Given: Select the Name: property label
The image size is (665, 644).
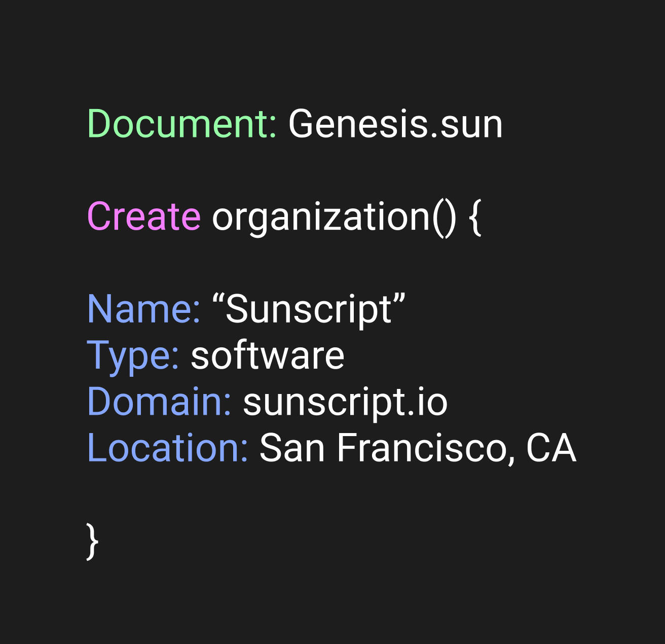Looking at the screenshot, I should click(144, 309).
